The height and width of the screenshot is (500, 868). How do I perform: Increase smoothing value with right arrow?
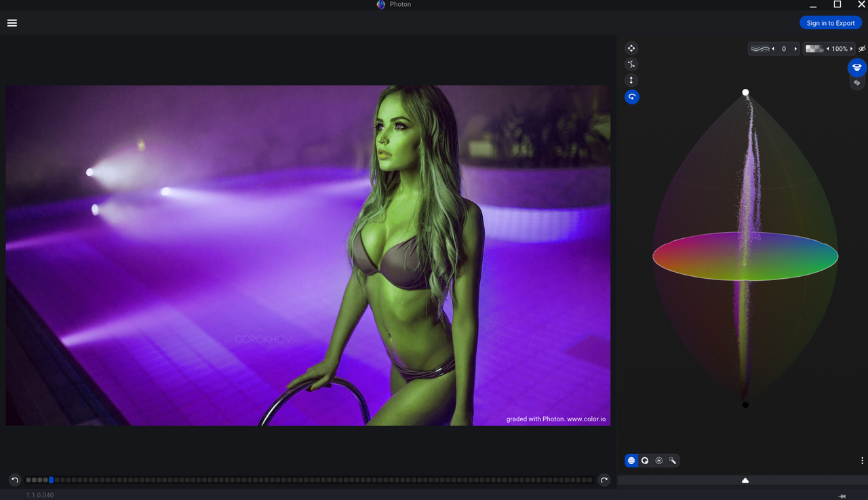795,49
